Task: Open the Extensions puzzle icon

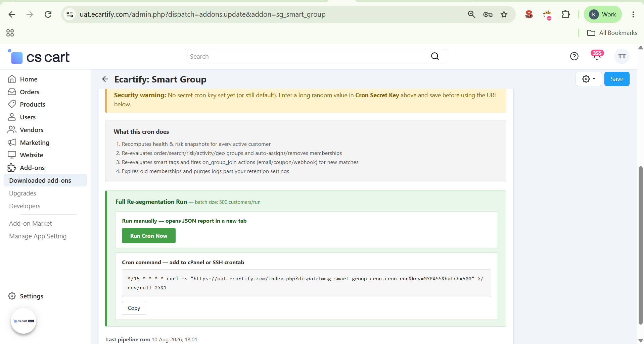Action: pyautogui.click(x=566, y=14)
